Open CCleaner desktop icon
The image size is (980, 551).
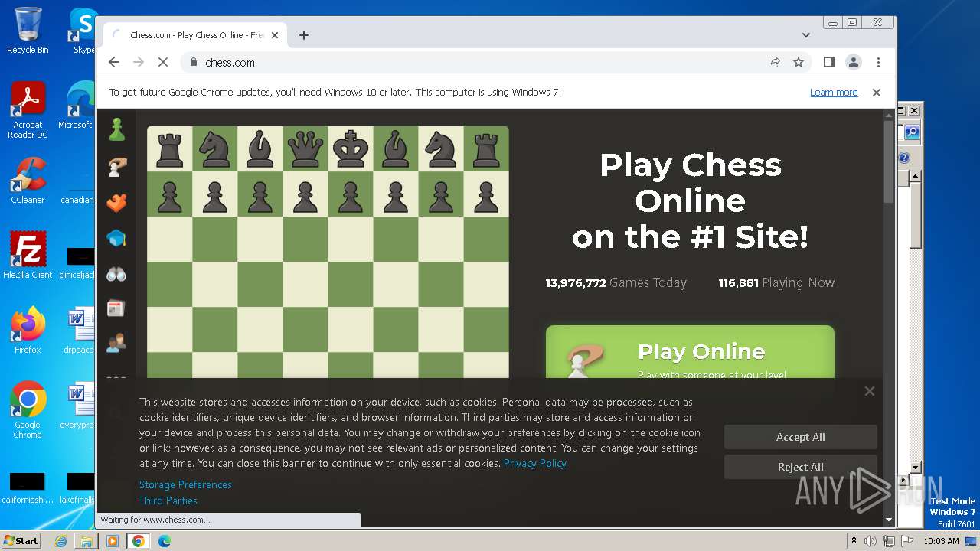[x=28, y=181]
